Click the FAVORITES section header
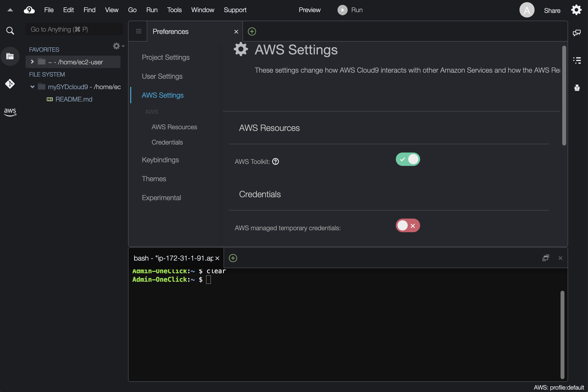 44,50
